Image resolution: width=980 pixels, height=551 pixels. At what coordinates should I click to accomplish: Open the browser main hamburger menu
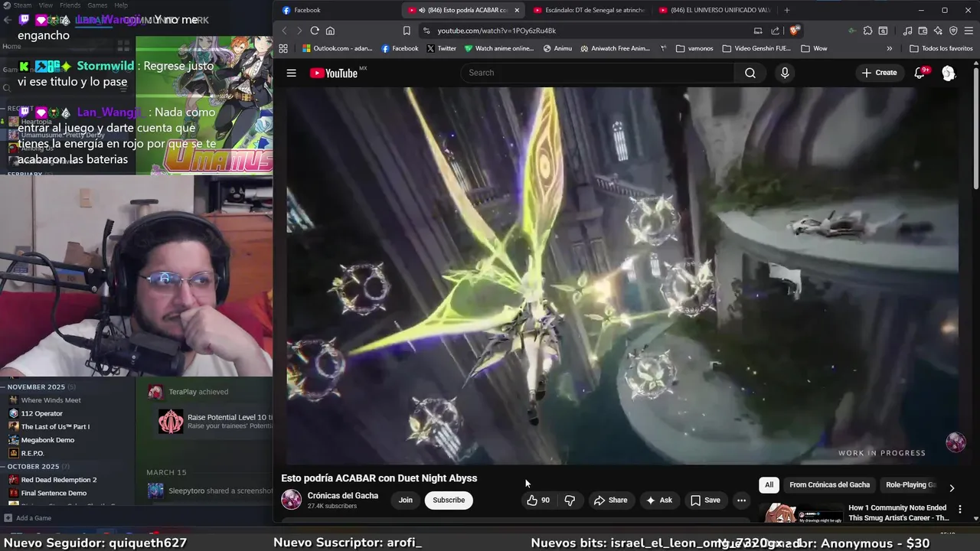pyautogui.click(x=968, y=31)
